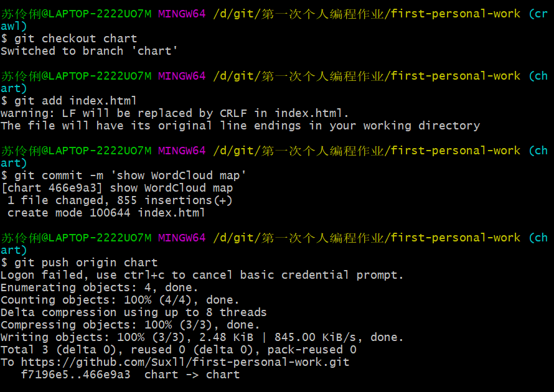Click 'Writing objects: 100%' progress line
The image size is (554, 392).
[x=202, y=337]
